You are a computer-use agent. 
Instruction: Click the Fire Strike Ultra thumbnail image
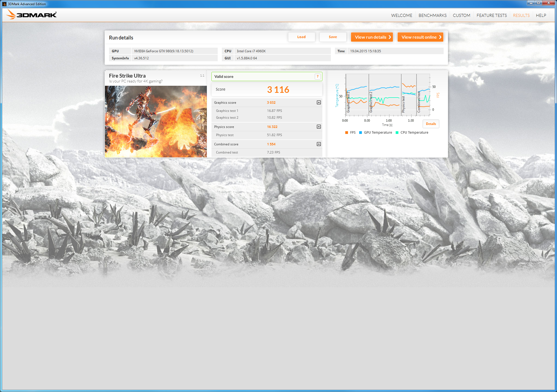click(156, 121)
